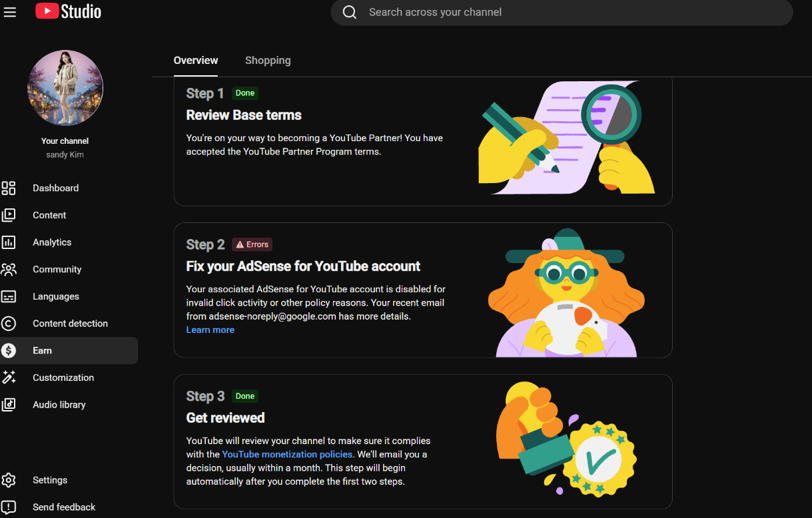Image resolution: width=812 pixels, height=518 pixels.
Task: Open the Dashboard section
Action: [x=69, y=188]
